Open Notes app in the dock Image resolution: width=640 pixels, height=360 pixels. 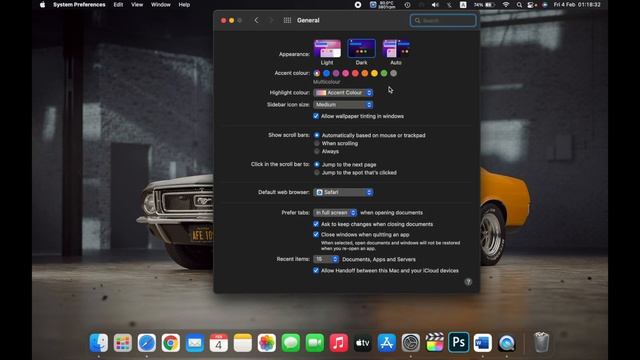point(243,342)
